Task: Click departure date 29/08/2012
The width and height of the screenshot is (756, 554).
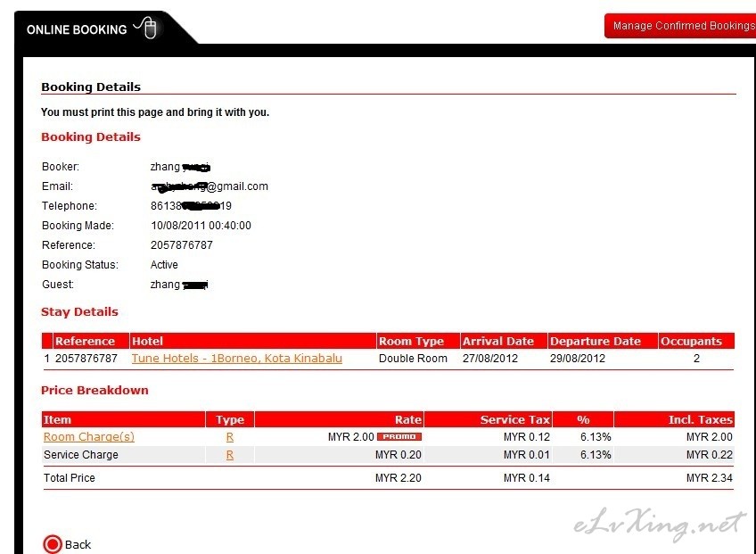Action: pyautogui.click(x=578, y=359)
